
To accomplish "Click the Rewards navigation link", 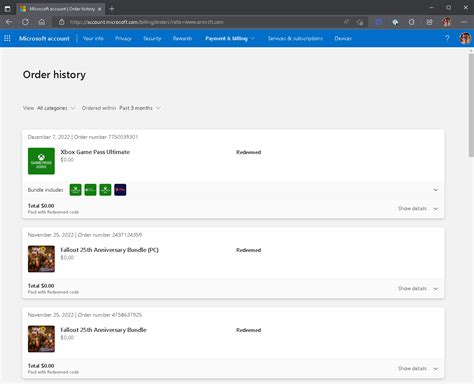I will [x=182, y=39].
